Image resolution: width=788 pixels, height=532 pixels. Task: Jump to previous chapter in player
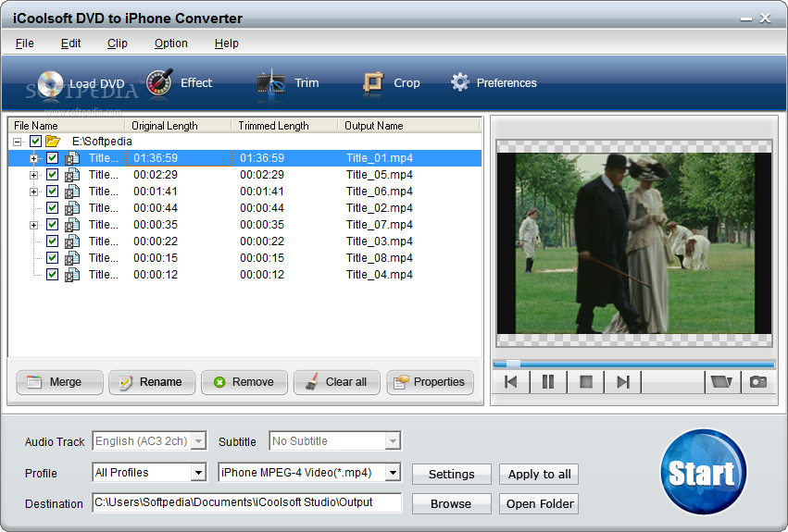(511, 382)
